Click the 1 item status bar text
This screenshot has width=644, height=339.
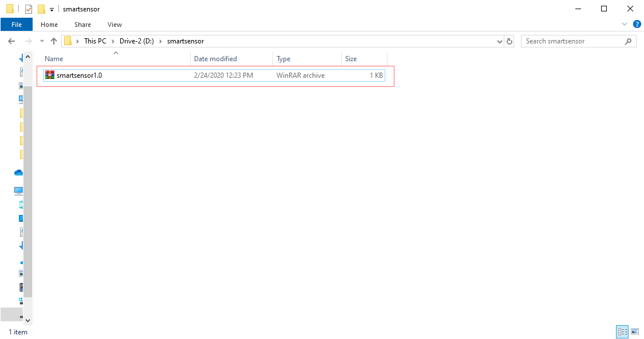18,332
